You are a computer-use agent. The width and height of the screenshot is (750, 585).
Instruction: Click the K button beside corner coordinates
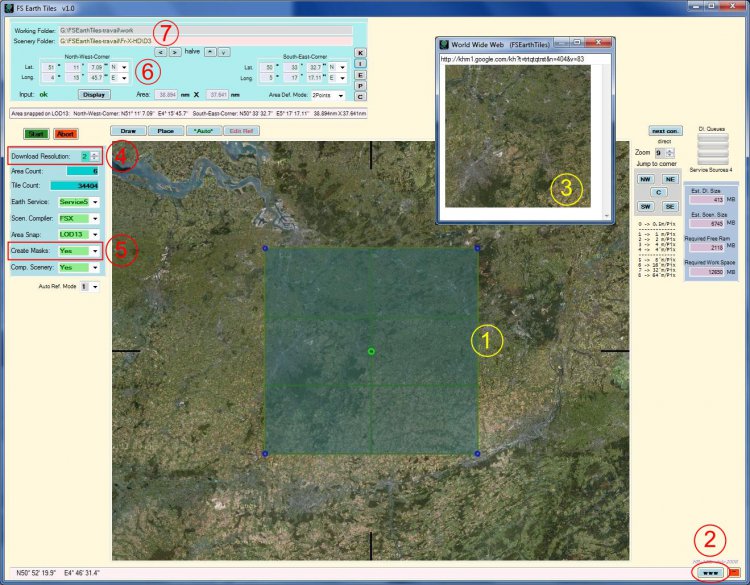(360, 53)
